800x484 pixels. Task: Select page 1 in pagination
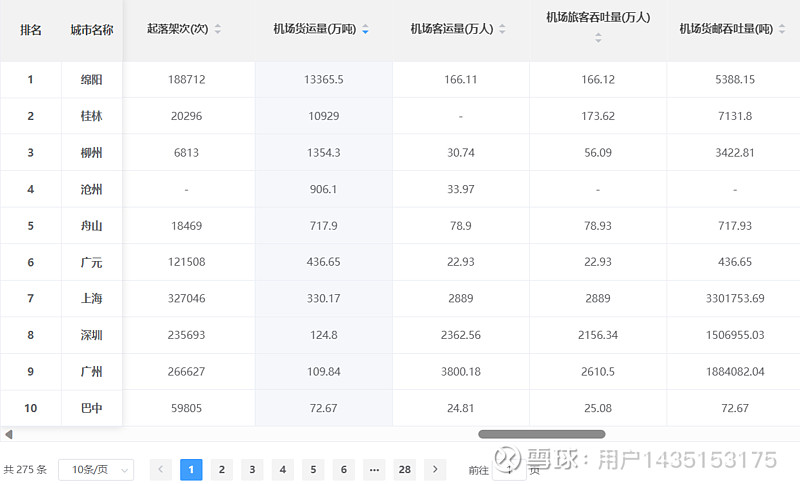coord(191,470)
